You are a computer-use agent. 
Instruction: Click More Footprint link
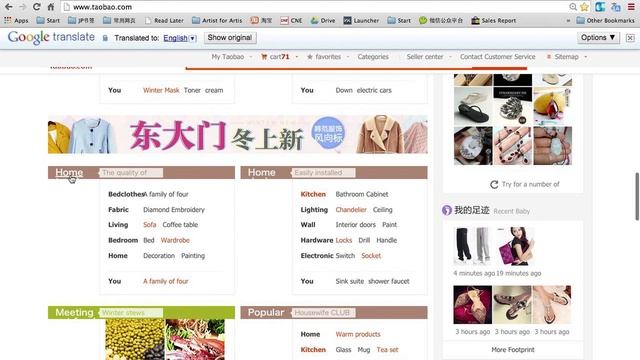click(x=513, y=350)
